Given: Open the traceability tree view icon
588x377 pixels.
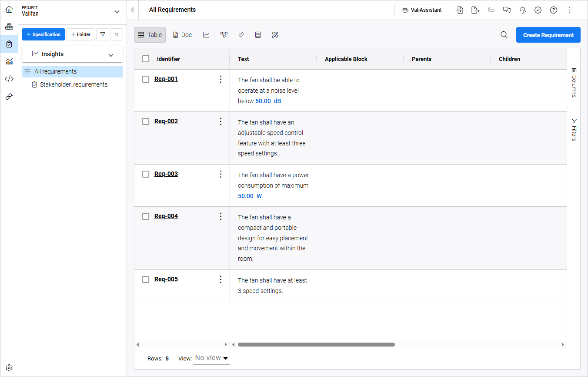Looking at the screenshot, I should click(224, 35).
